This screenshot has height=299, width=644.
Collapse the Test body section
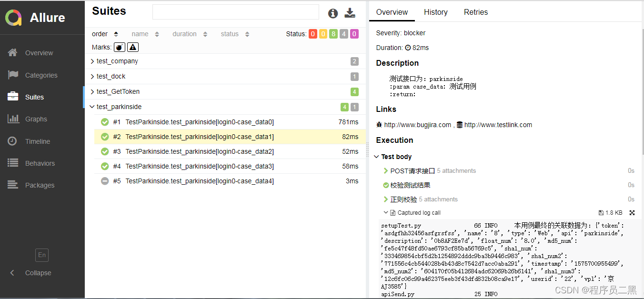[393, 157]
